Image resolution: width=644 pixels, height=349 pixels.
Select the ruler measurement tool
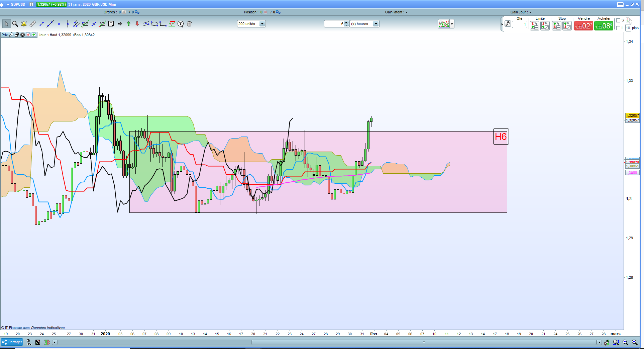33,24
